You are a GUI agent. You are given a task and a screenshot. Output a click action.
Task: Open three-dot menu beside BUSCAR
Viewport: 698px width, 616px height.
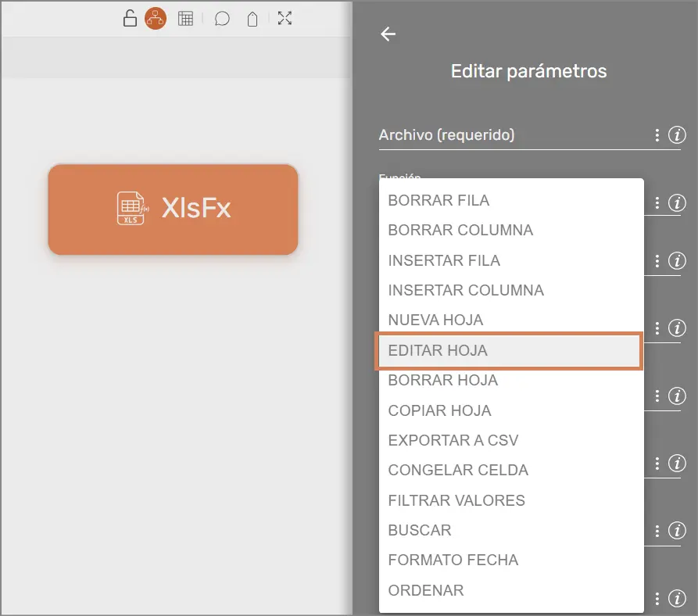(x=657, y=531)
